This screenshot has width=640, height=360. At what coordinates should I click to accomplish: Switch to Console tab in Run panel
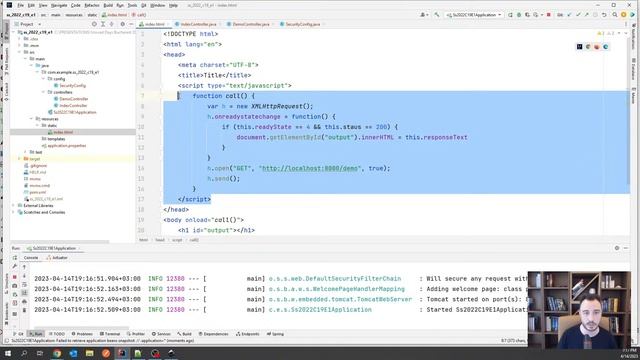(x=31, y=258)
